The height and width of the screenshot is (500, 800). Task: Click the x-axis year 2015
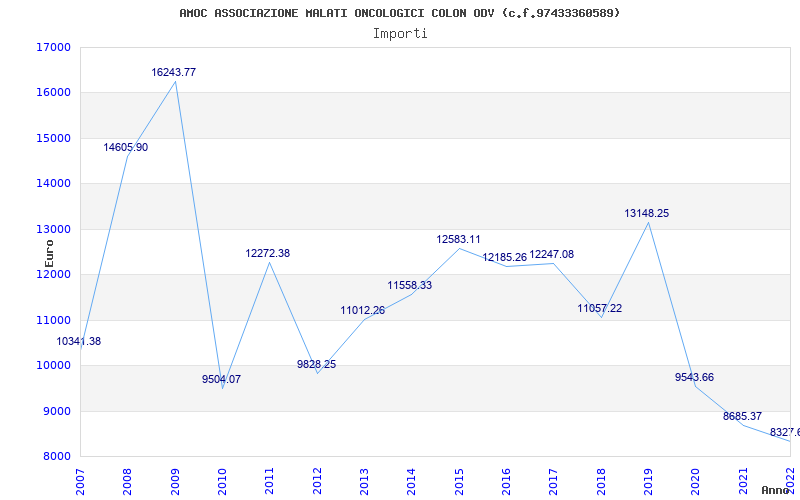(459, 481)
